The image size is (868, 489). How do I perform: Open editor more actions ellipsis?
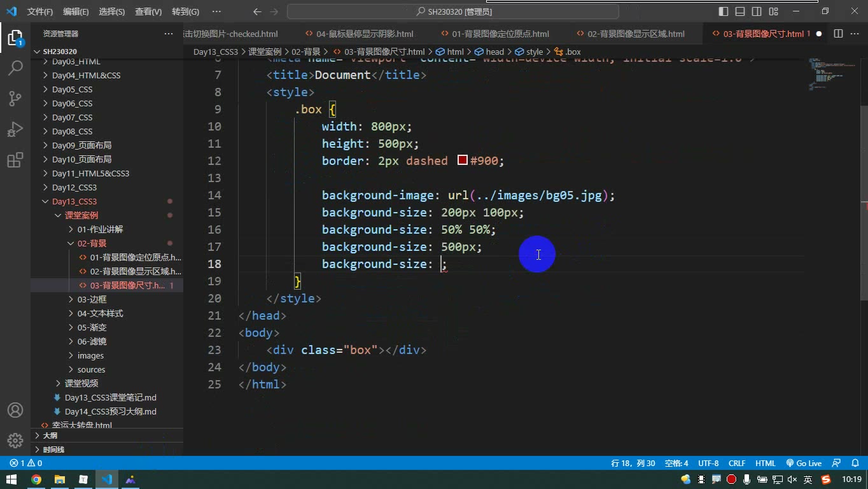pyautogui.click(x=855, y=34)
